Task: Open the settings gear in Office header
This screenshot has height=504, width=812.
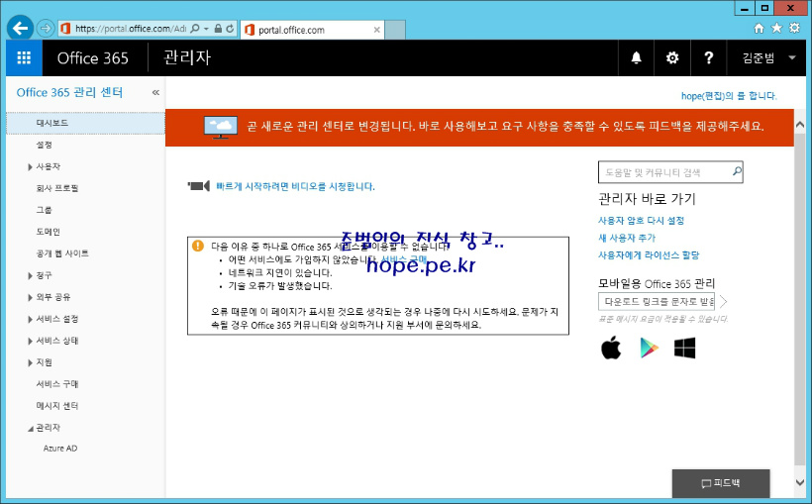Action: click(x=672, y=58)
